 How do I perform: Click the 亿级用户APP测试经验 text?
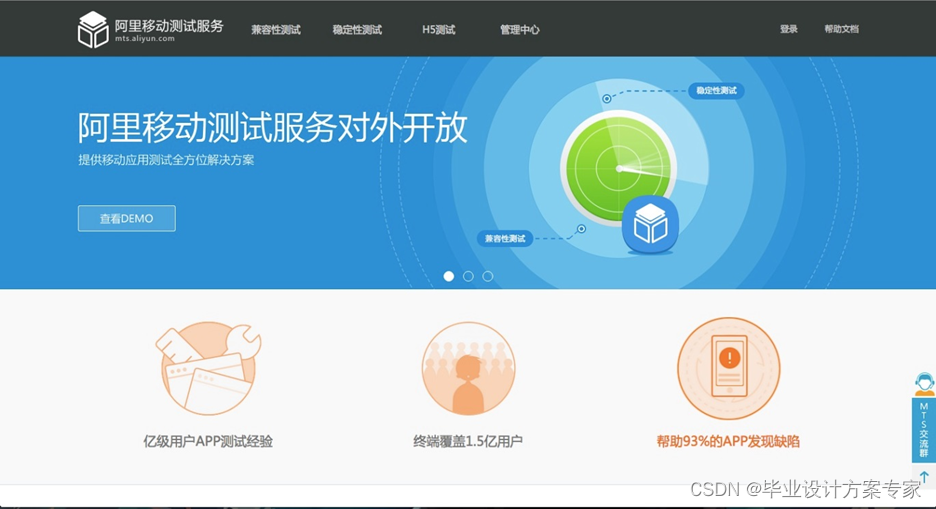pyautogui.click(x=208, y=442)
